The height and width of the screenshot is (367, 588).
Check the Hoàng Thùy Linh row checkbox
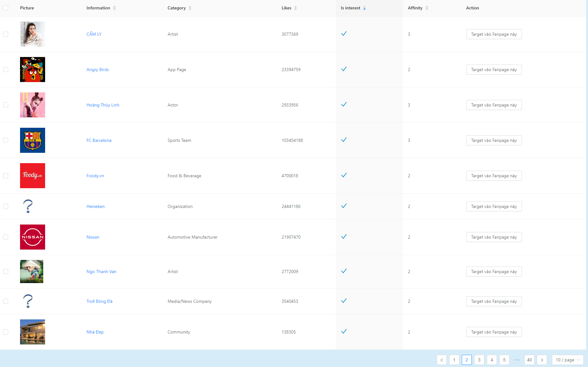click(6, 105)
